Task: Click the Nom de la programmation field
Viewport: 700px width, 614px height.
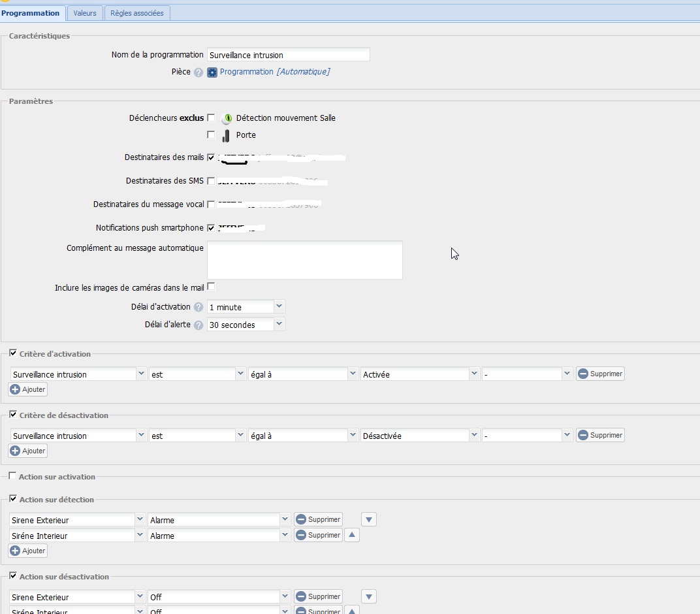Action: coord(288,55)
